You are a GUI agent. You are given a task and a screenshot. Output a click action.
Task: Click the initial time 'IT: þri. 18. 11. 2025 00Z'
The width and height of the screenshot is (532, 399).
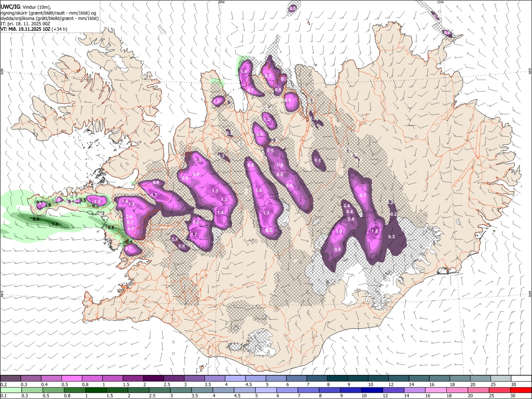[26, 24]
